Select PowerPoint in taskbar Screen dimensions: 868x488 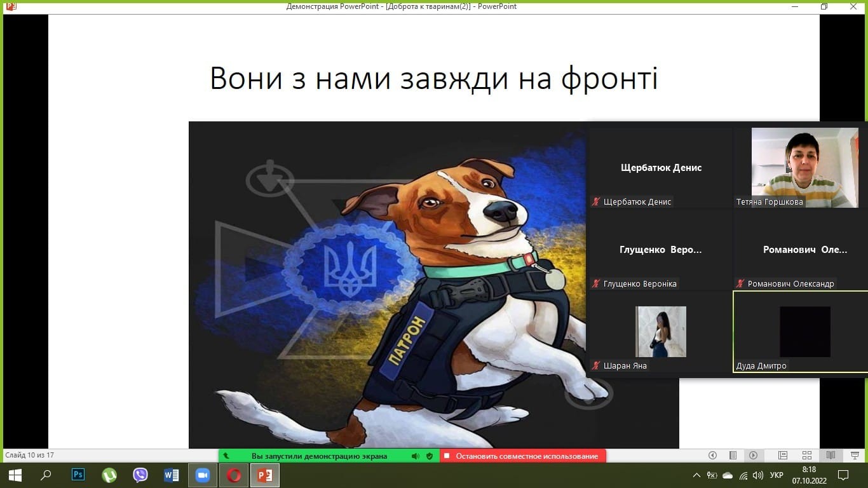coord(265,475)
